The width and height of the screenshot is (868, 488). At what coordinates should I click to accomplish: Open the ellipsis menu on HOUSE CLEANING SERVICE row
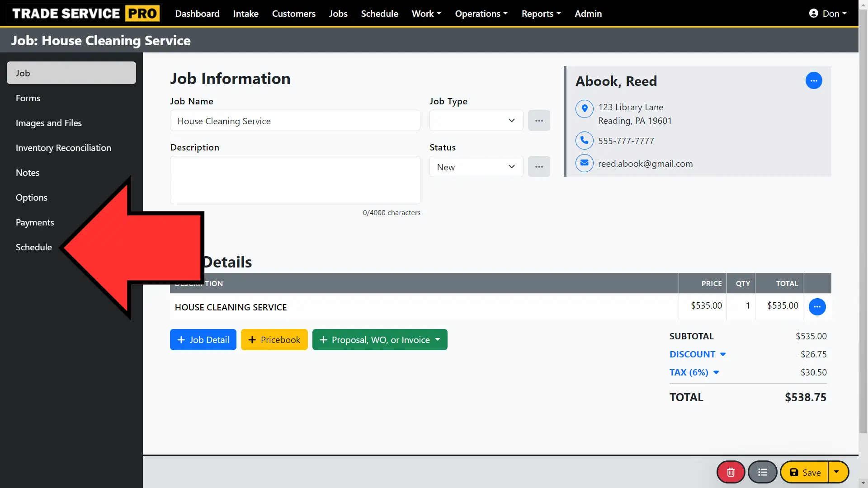click(817, 307)
